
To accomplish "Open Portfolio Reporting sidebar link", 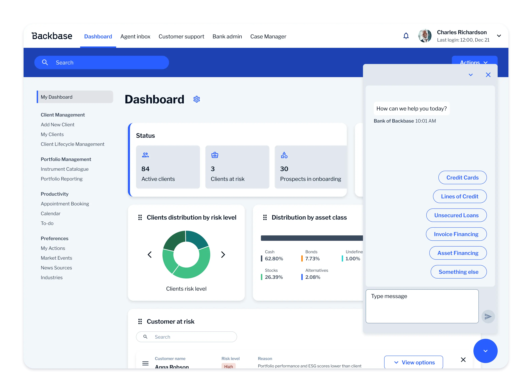I will point(61,179).
